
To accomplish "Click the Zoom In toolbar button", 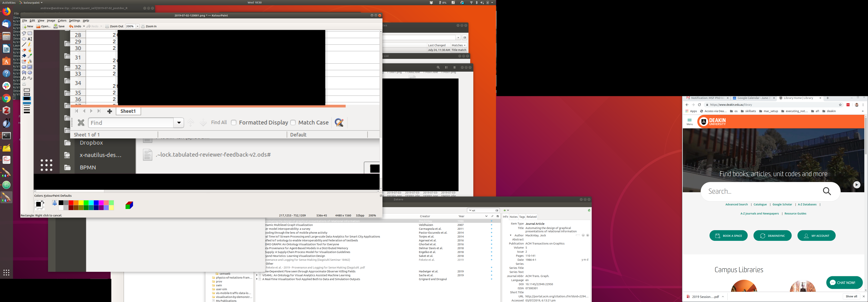I will (149, 26).
